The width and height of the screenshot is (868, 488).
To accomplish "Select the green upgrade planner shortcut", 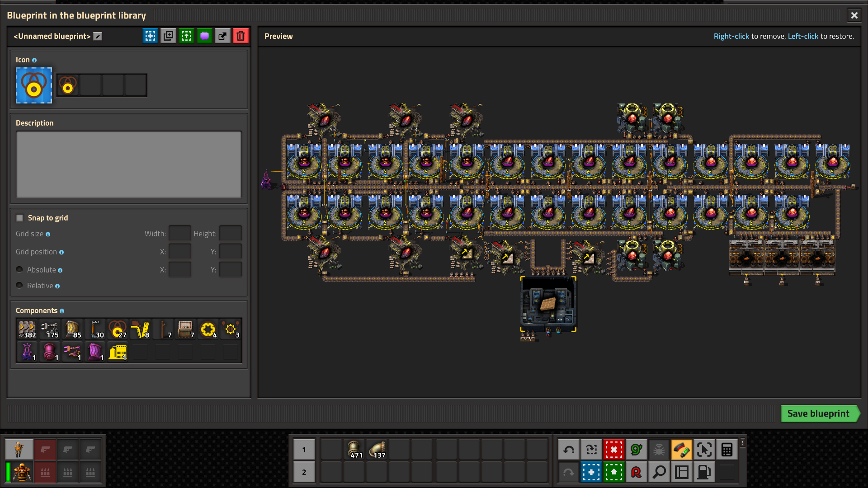I will [x=614, y=472].
